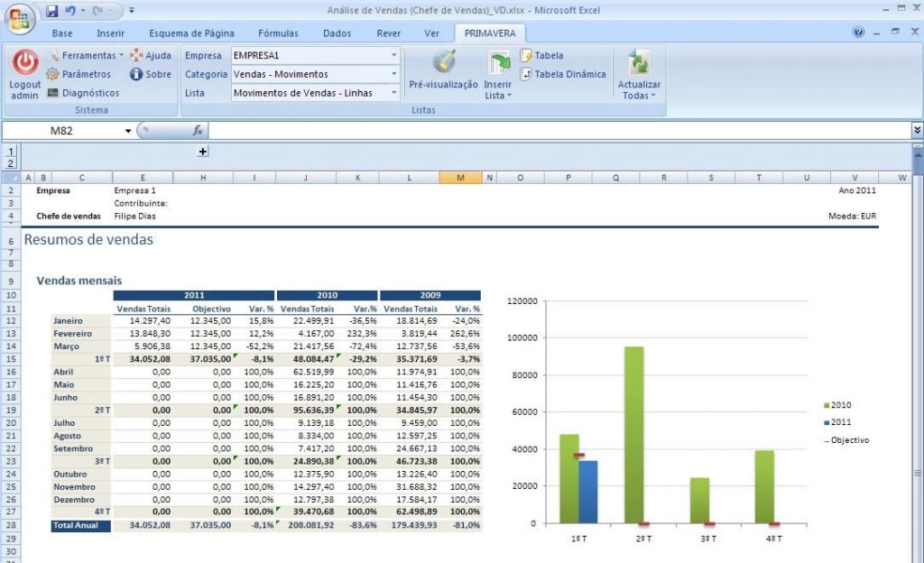Insert a Tabela from the Listas group
This screenshot has width=924, height=563.
pos(542,55)
